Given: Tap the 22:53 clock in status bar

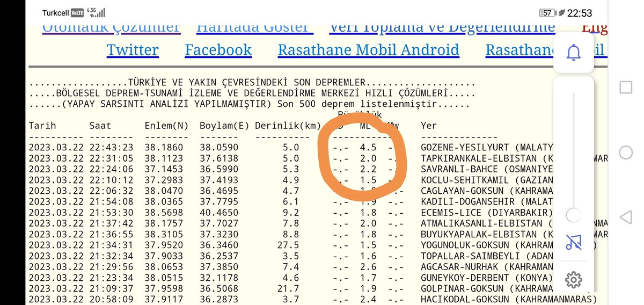Looking at the screenshot, I should (579, 13).
